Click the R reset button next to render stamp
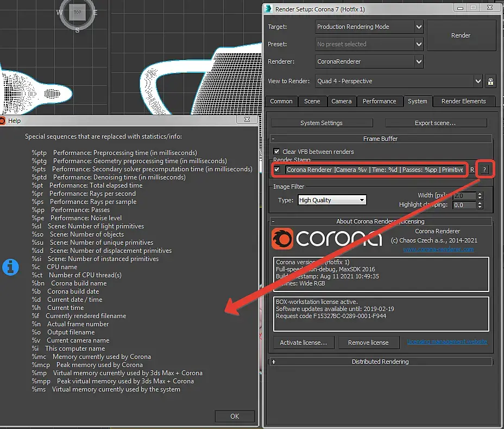504x429 pixels. point(472,170)
